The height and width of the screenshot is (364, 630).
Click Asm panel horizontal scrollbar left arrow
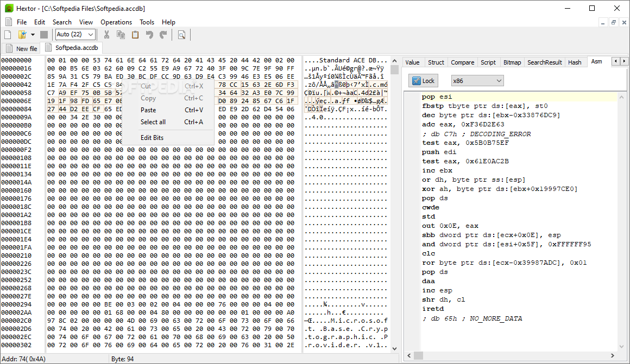tap(409, 355)
